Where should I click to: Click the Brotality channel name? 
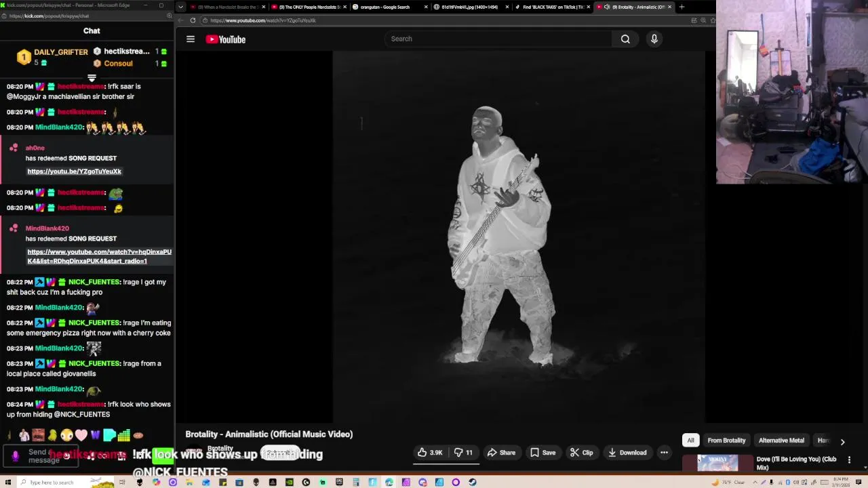(220, 448)
